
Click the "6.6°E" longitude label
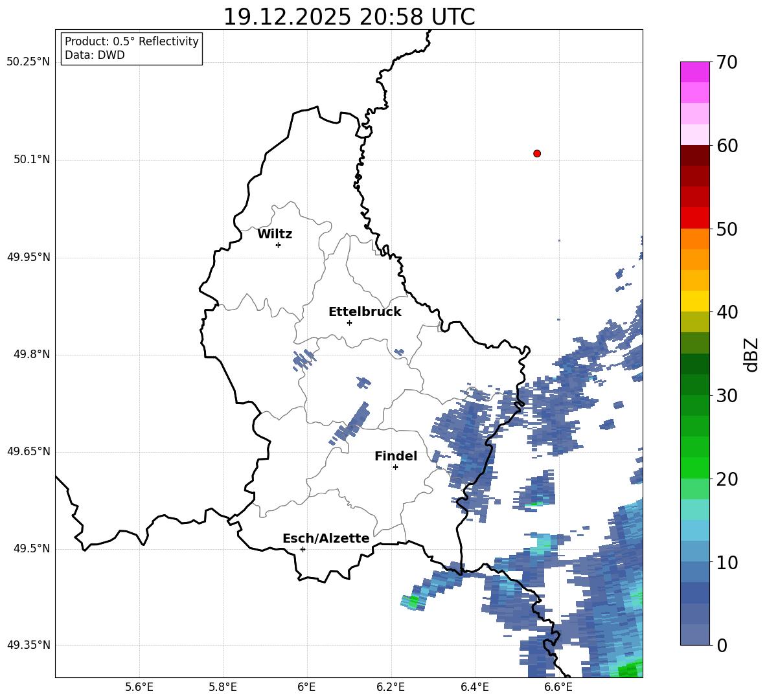pos(558,687)
